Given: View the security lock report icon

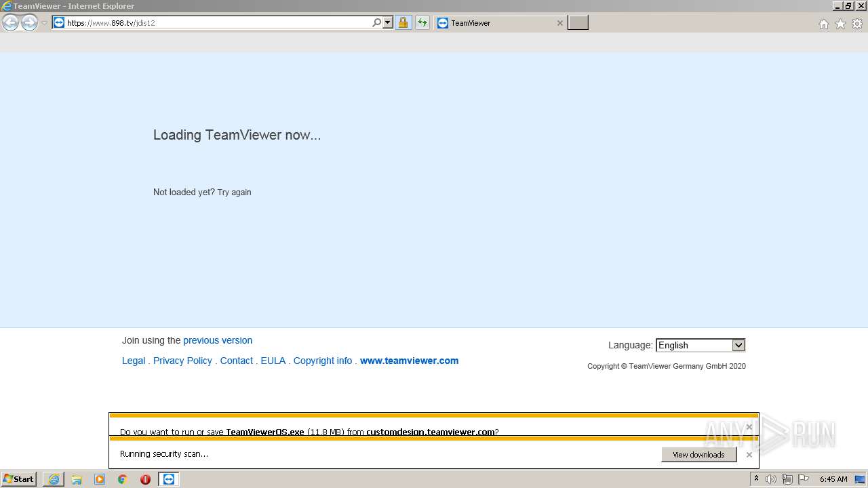Looking at the screenshot, I should coord(403,22).
